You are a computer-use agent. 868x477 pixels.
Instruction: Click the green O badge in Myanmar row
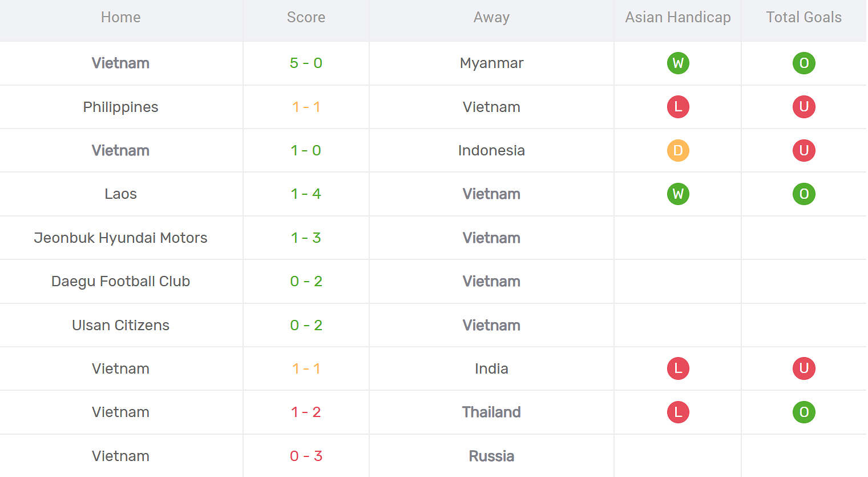pyautogui.click(x=804, y=63)
